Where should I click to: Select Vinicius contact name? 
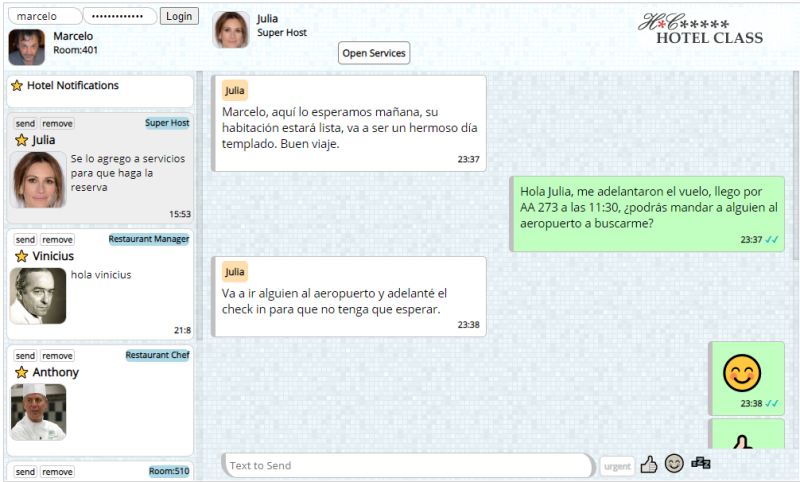(x=53, y=256)
